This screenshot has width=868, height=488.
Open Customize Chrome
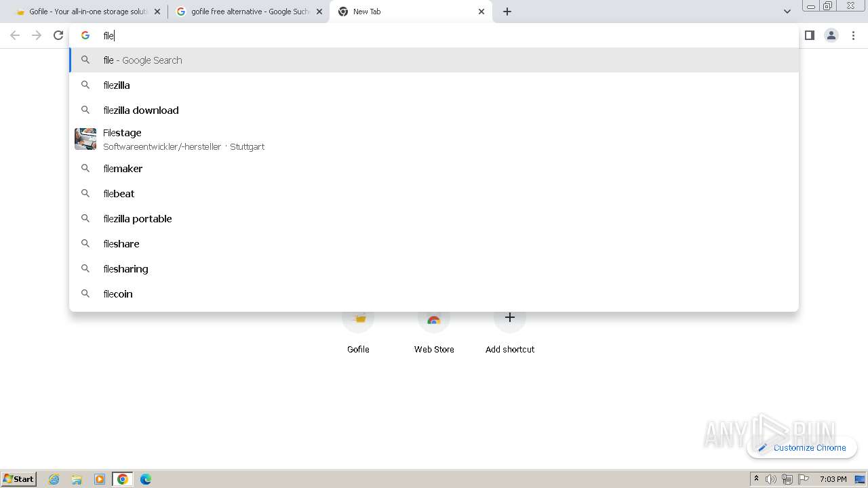[802, 447]
